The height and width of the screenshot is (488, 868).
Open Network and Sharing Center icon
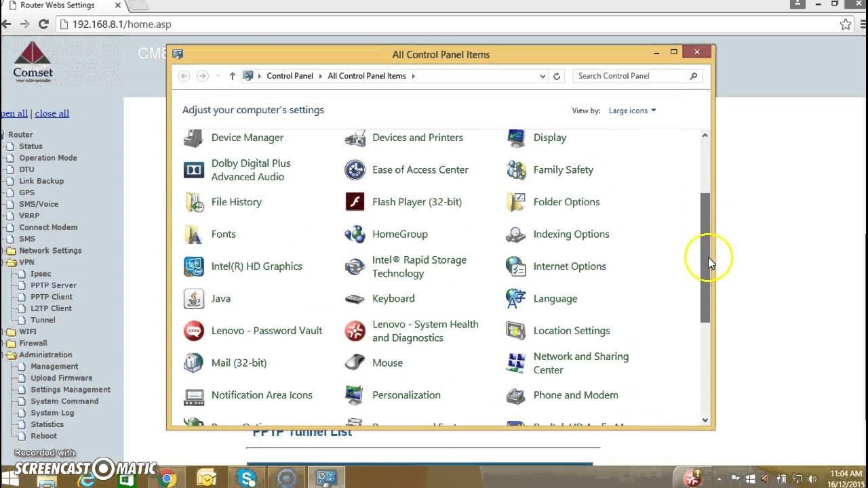point(516,363)
